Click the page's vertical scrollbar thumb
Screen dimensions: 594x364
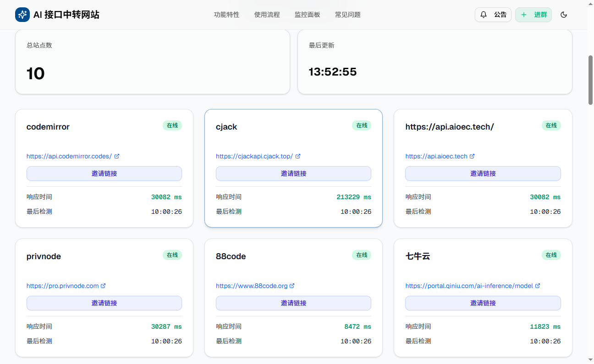[590, 80]
